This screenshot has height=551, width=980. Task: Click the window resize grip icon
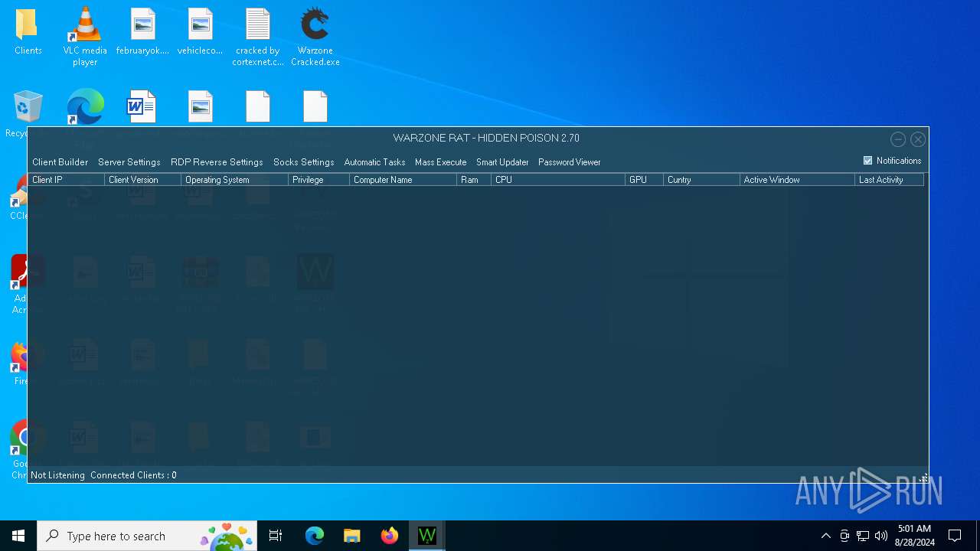[x=923, y=478]
